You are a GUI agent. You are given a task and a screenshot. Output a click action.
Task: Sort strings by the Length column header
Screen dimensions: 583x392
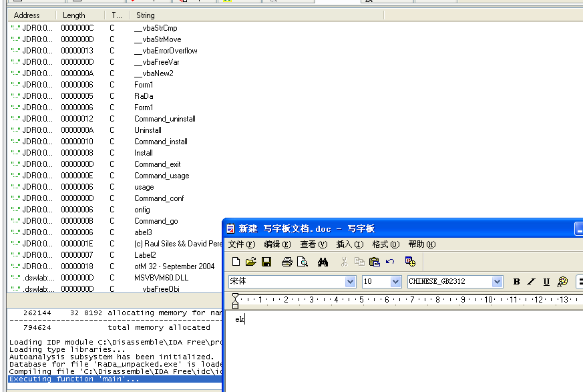pos(80,15)
